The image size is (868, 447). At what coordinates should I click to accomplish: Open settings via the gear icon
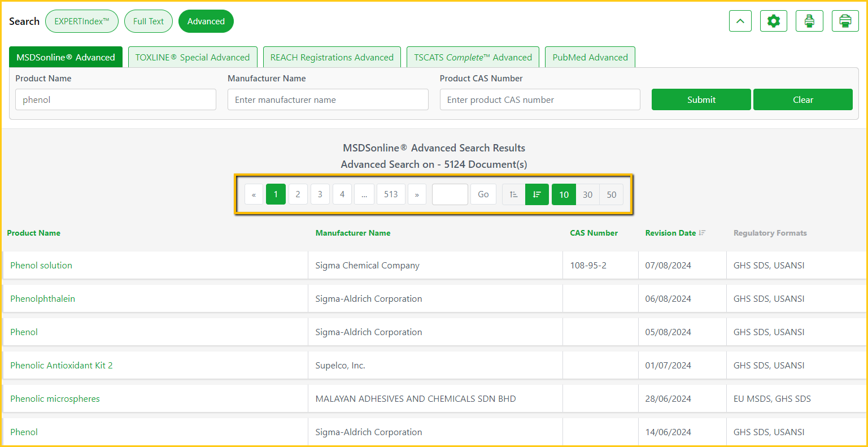pos(773,21)
